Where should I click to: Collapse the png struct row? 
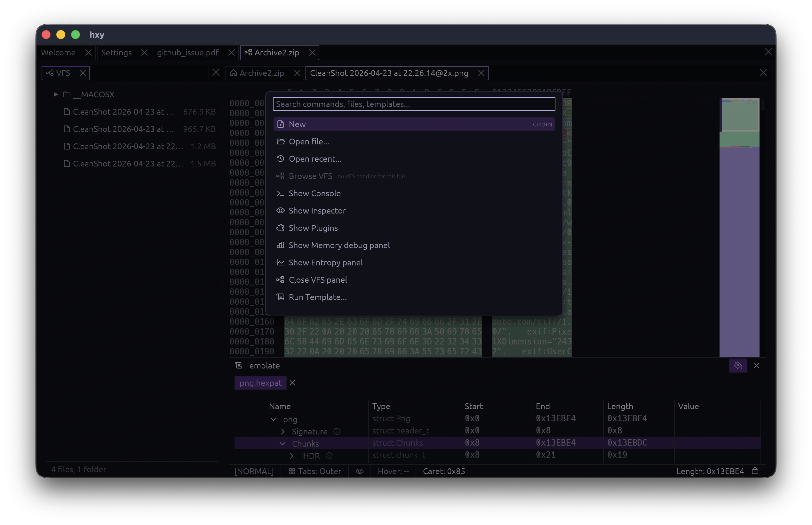tap(273, 419)
